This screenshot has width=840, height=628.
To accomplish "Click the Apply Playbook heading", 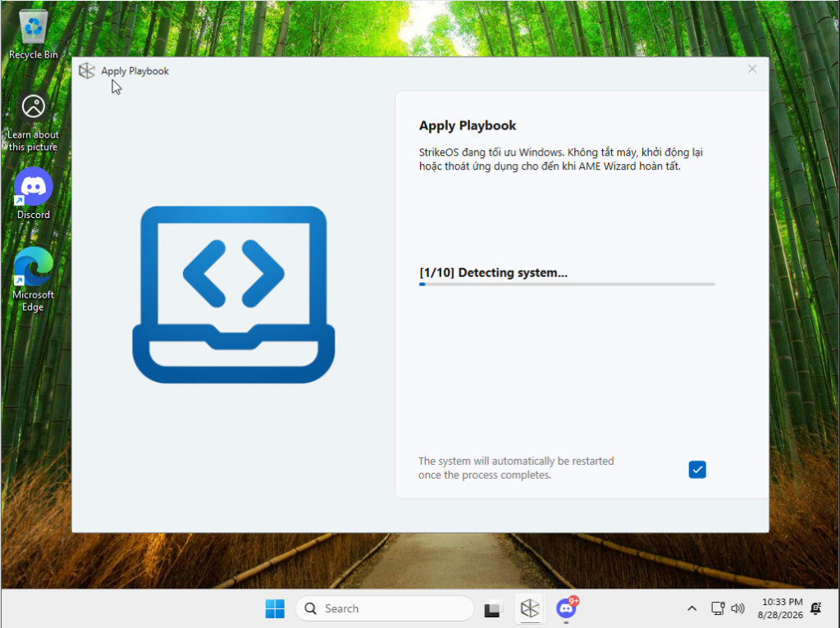I will point(467,125).
